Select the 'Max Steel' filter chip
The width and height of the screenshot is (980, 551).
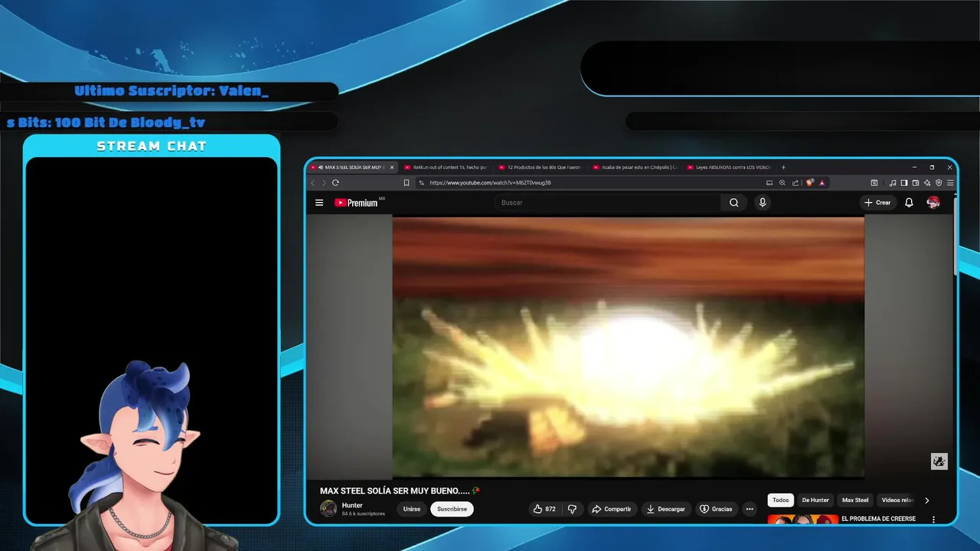tap(855, 500)
